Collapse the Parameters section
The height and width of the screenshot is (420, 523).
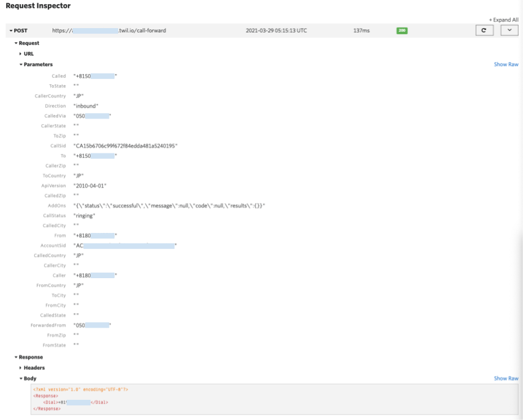[x=35, y=64]
